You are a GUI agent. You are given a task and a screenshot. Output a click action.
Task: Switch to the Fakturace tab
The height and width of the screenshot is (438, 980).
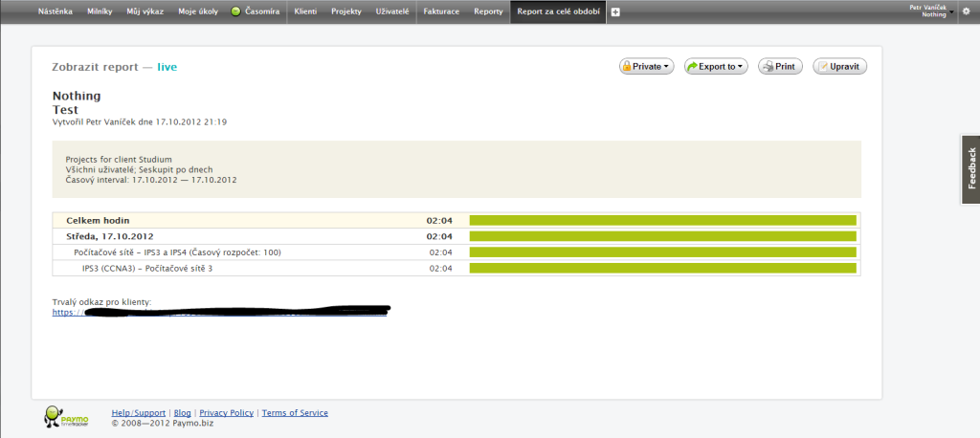(x=441, y=11)
